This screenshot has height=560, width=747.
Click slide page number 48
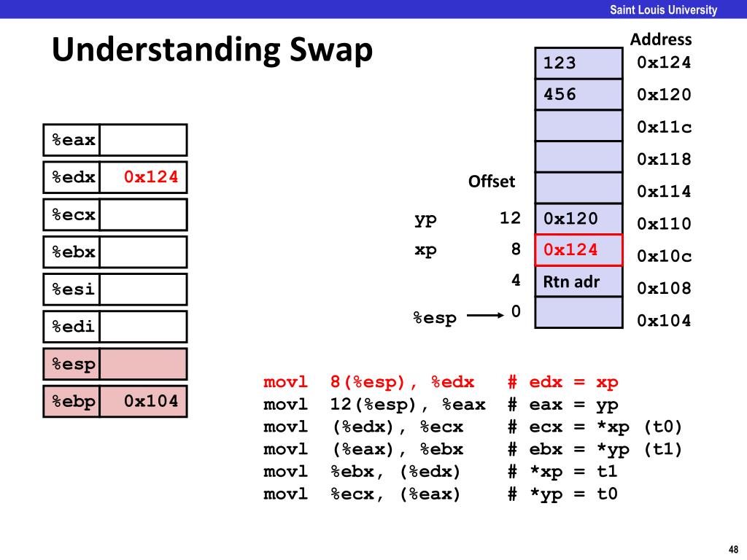click(x=734, y=550)
